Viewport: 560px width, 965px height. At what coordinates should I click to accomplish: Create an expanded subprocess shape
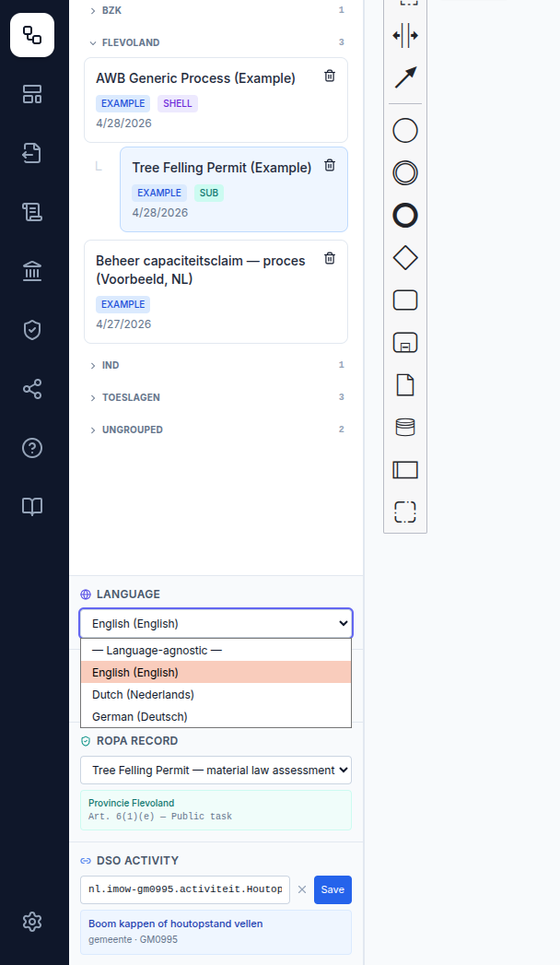[405, 343]
